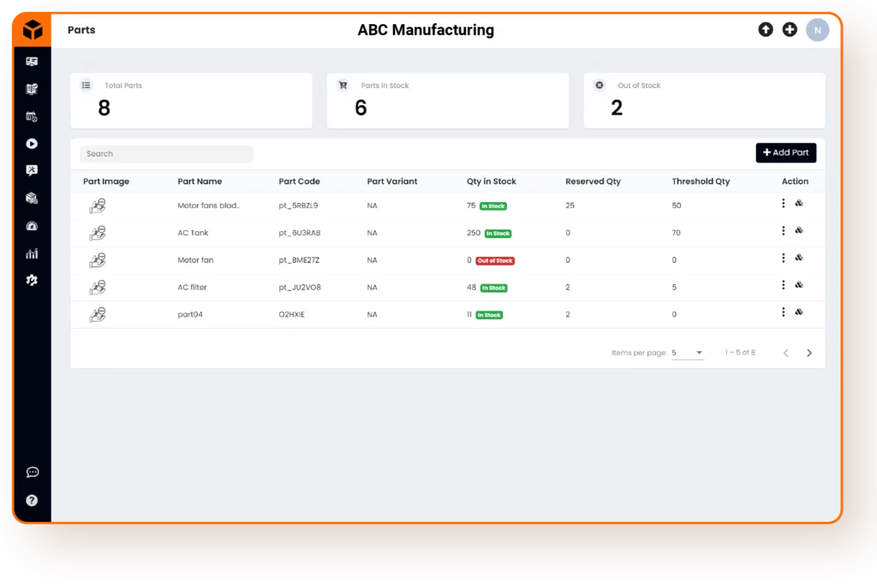Open the gauge speedometer sidebar icon
Screen dimensions: 877x588
(x=32, y=226)
